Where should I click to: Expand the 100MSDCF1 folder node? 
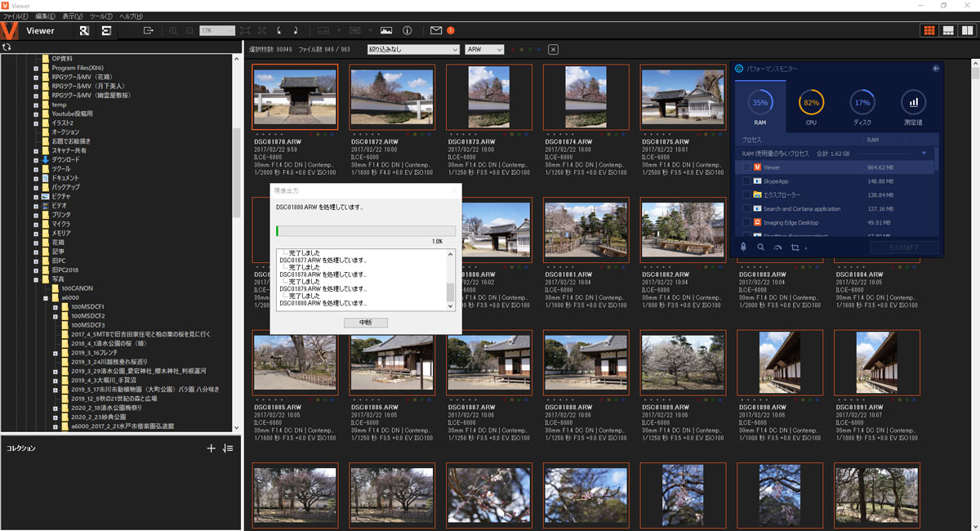55,306
